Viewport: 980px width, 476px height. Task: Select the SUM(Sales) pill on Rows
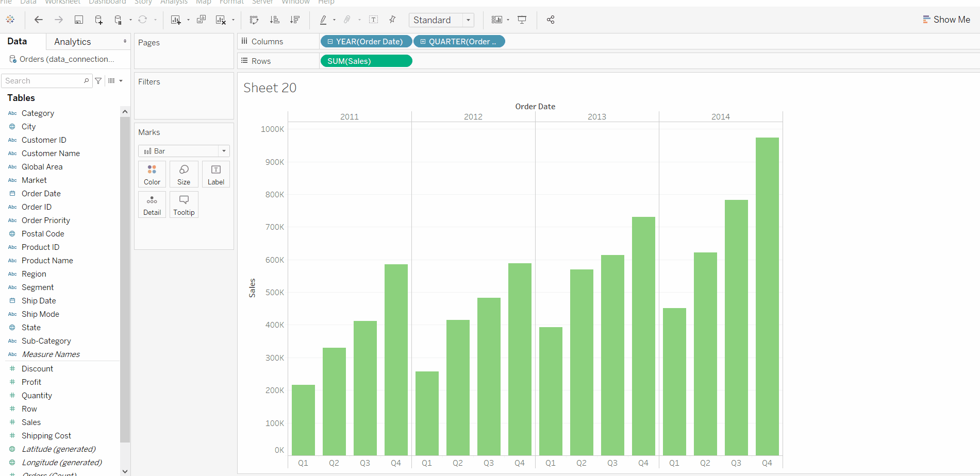(366, 61)
